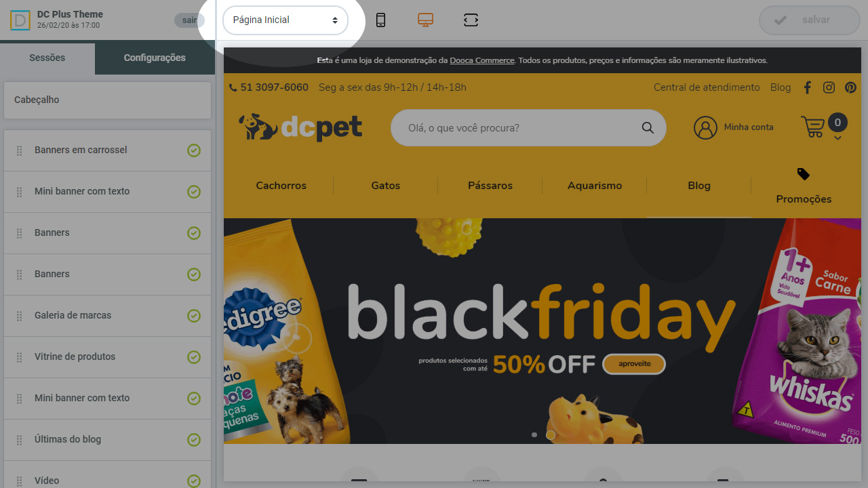This screenshot has height=488, width=868.
Task: Disable the Vitrine de produtos section check
Action: [x=194, y=357]
